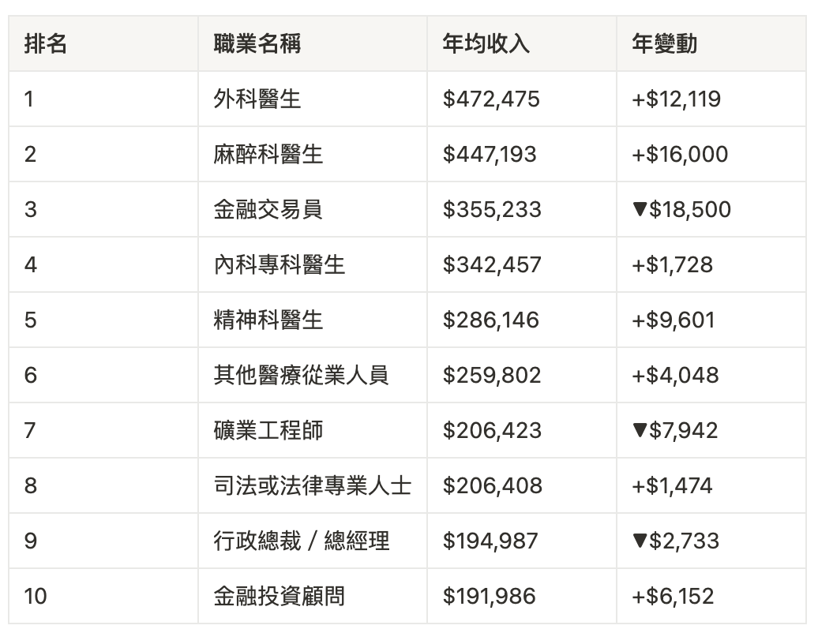Click the down triangle beside $7,942
Image resolution: width=818 pixels, height=644 pixels.
coord(640,430)
